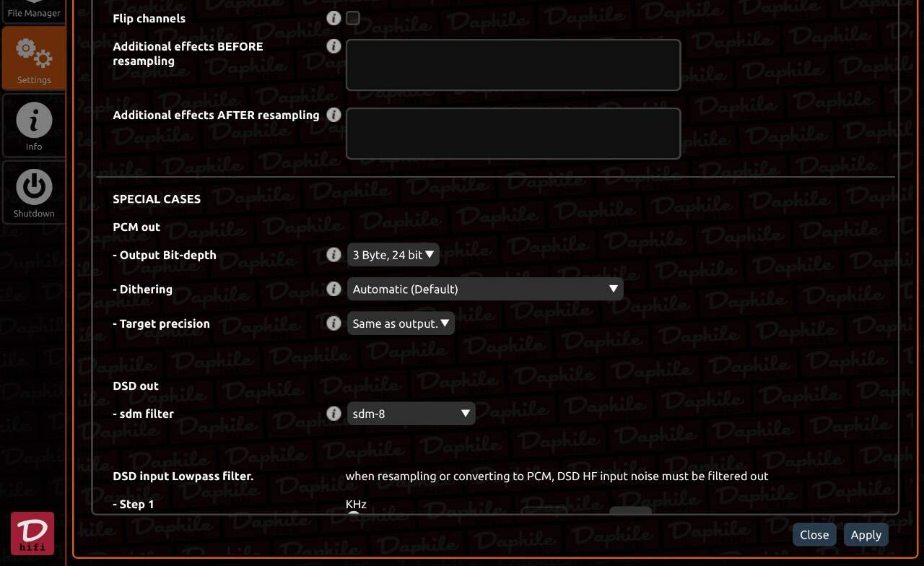Show info for effects BEFORE resampling

click(x=334, y=46)
